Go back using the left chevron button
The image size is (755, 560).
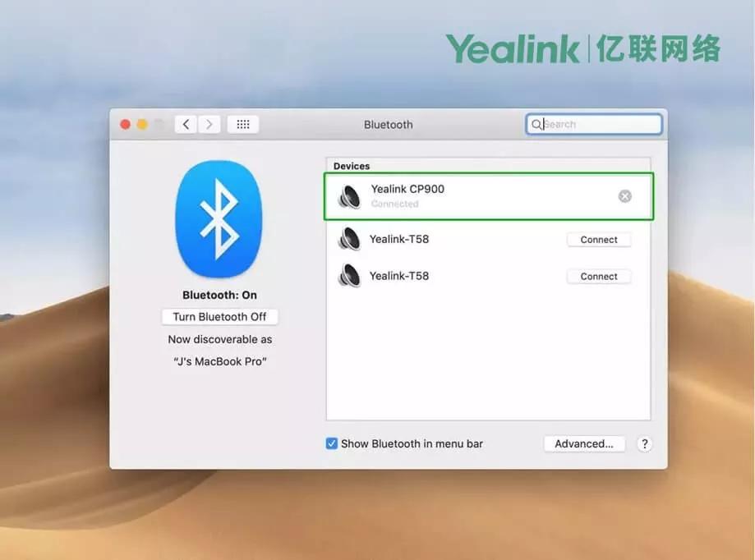tap(186, 125)
